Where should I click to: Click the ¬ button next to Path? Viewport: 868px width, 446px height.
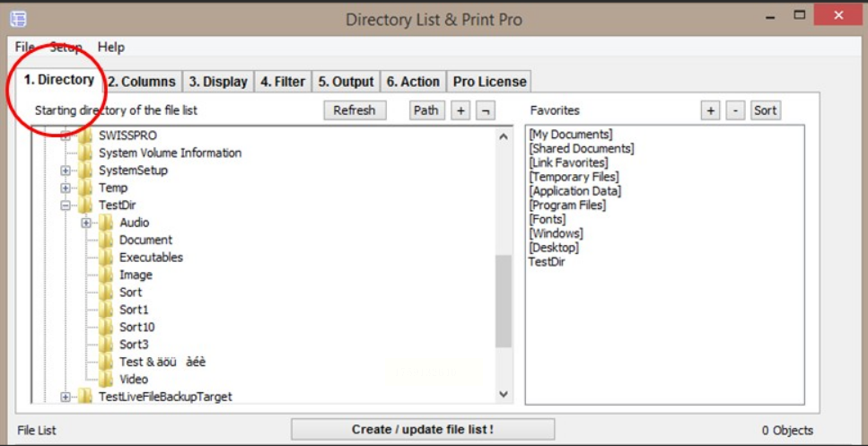486,110
